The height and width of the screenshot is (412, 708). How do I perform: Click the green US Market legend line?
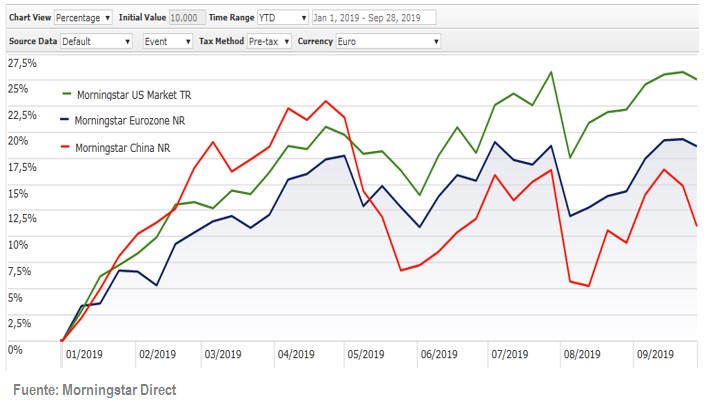click(x=67, y=95)
